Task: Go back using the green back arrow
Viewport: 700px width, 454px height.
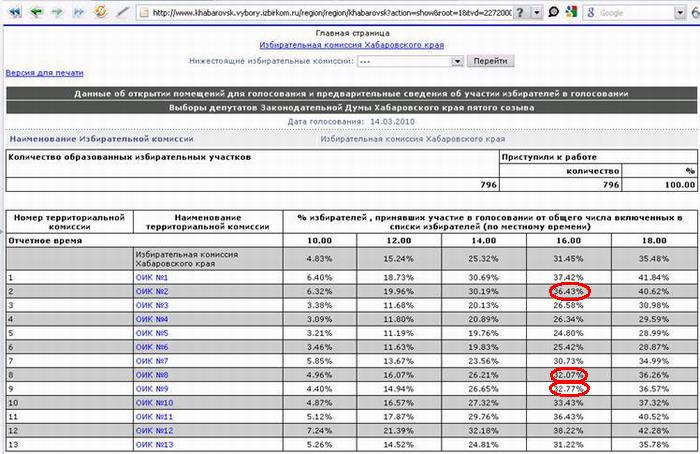Action: pyautogui.click(x=35, y=13)
